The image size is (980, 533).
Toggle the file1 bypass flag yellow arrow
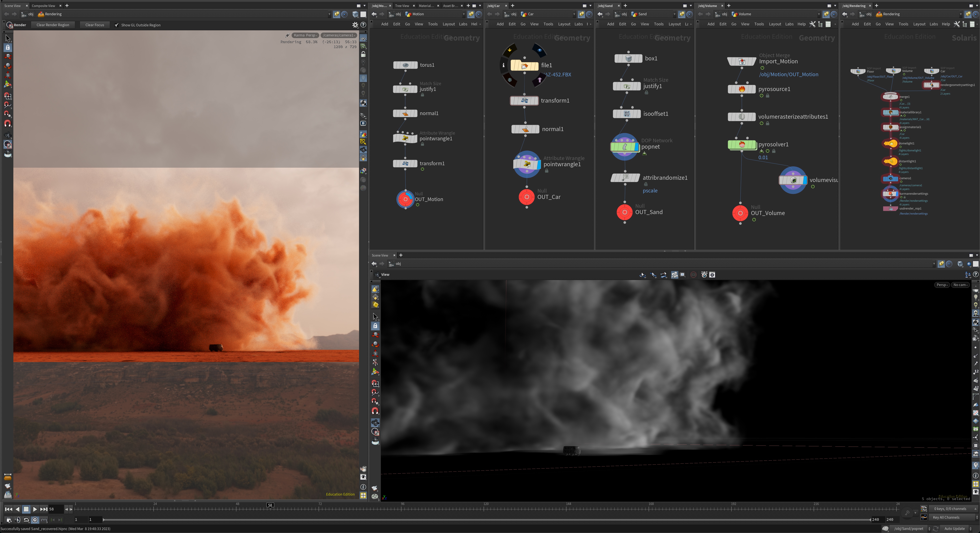click(510, 50)
